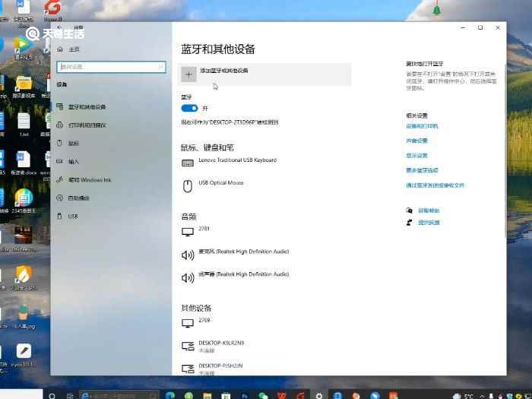Click the device icon beside DESKTOP-K9LR2N9

click(188, 346)
